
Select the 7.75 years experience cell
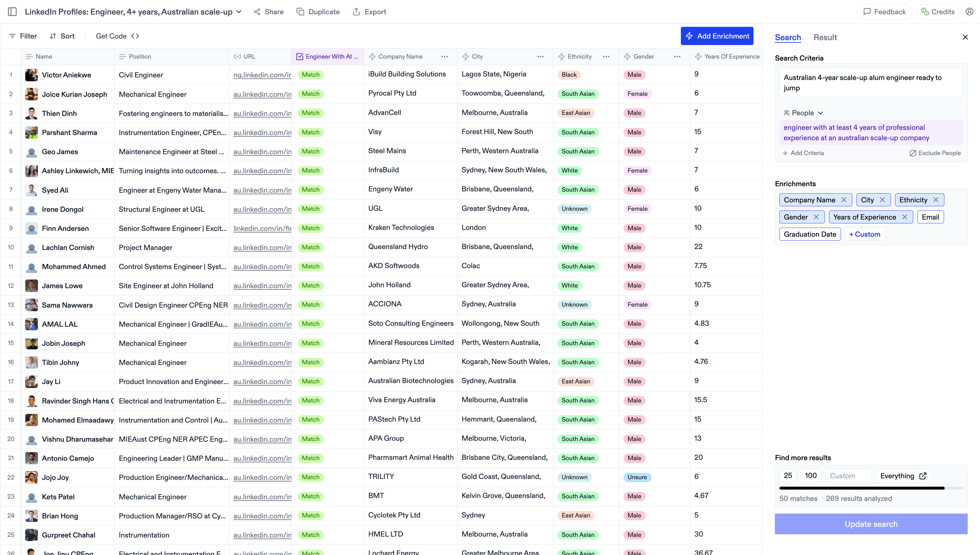click(x=726, y=266)
